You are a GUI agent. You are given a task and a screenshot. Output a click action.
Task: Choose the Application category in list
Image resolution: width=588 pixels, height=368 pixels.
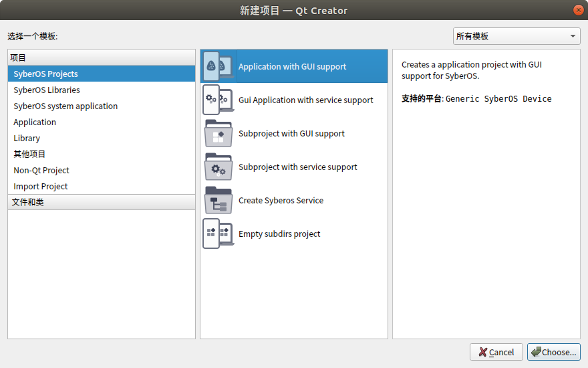(35, 122)
